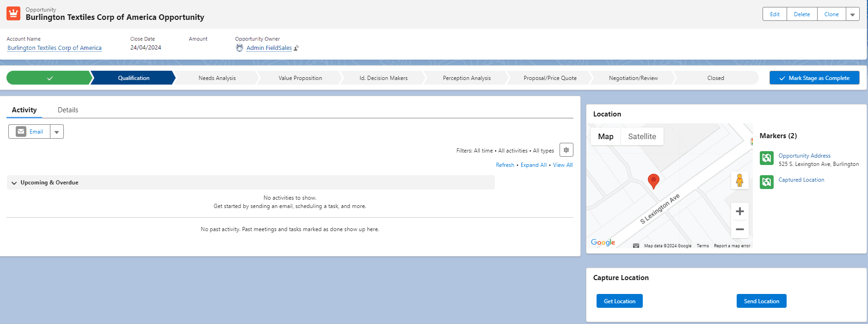Click the Expand All link

pyautogui.click(x=534, y=165)
